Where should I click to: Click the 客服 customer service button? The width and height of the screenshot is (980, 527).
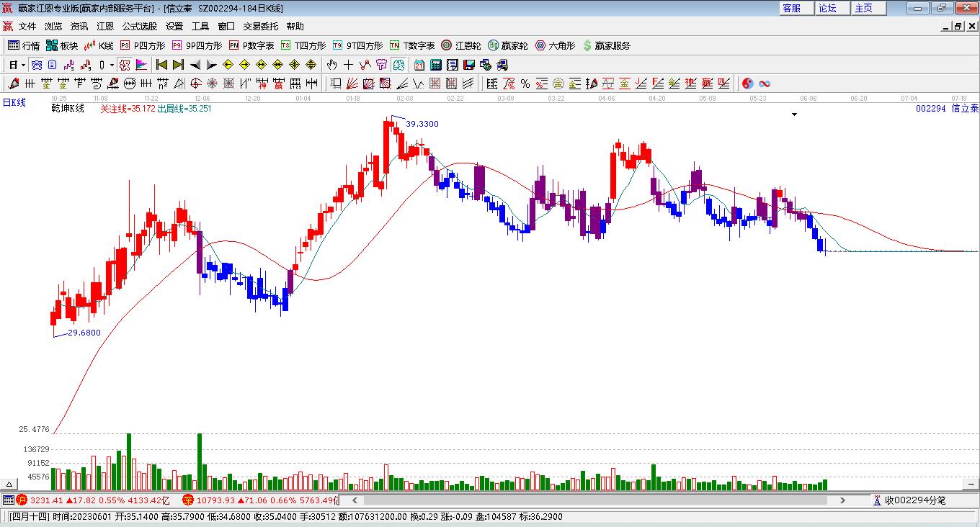[796, 8]
